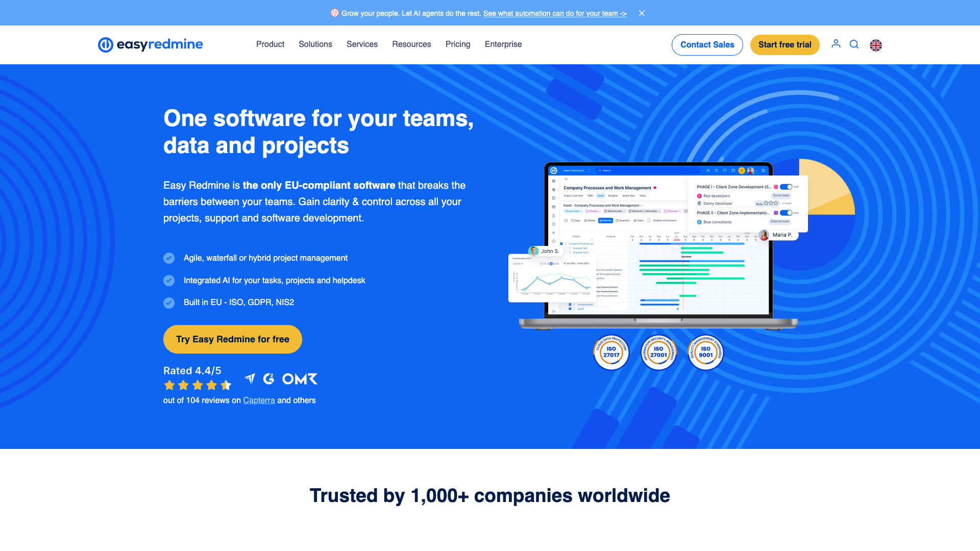
Task: Click the ISO 9001 certification badge
Action: [706, 352]
